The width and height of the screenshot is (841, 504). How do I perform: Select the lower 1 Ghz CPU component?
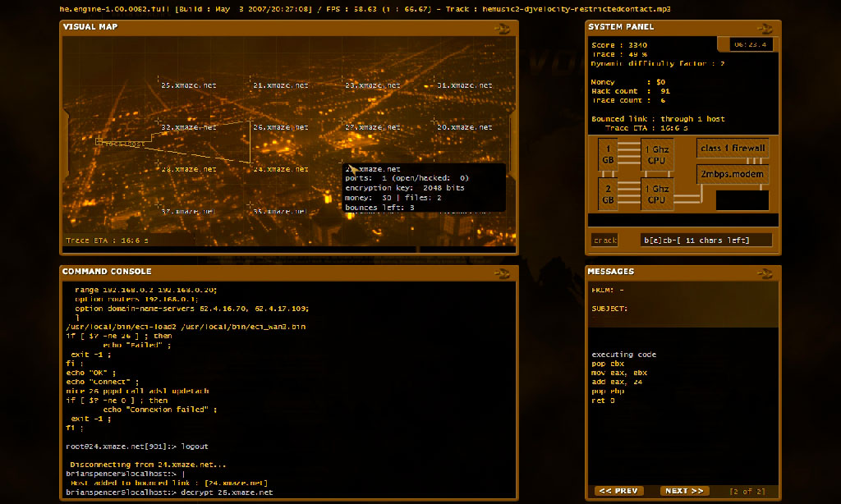[656, 195]
